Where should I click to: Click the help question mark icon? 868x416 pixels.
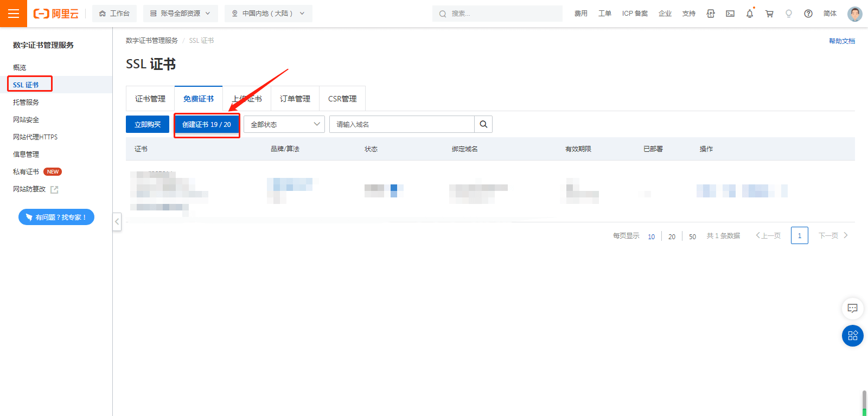coord(808,14)
